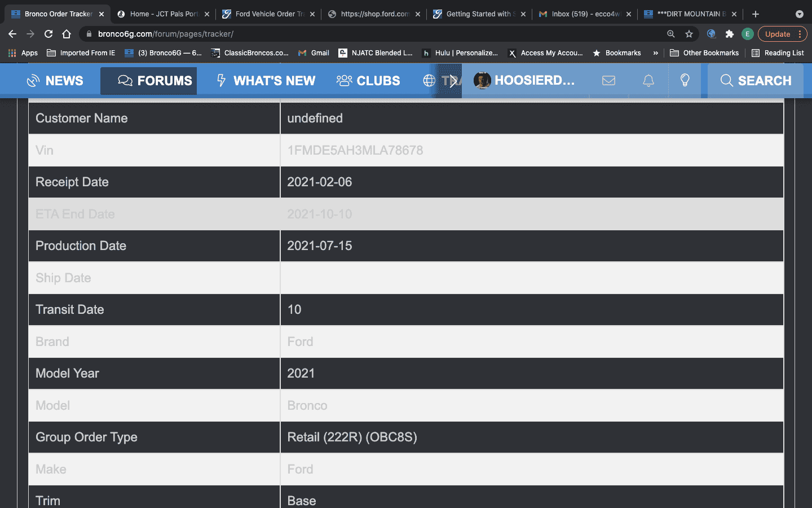Open the CLUBS navigation item
This screenshot has width=812, height=508.
[x=368, y=81]
